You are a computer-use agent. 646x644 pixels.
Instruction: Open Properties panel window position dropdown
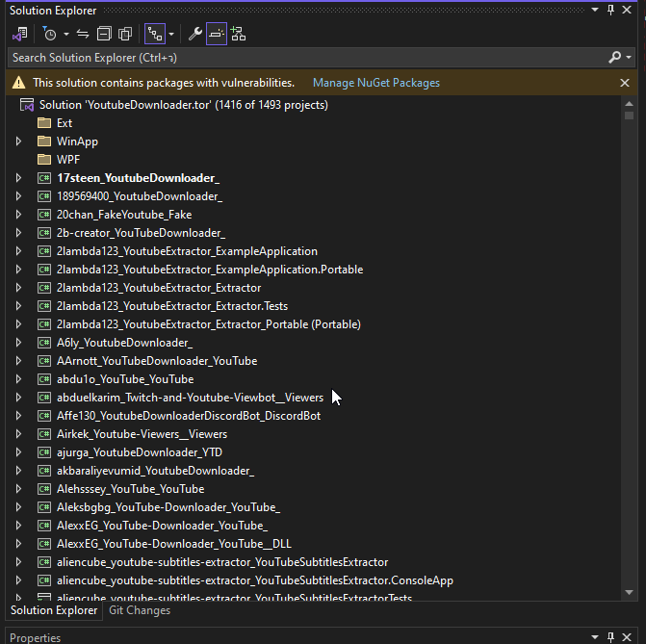click(595, 637)
